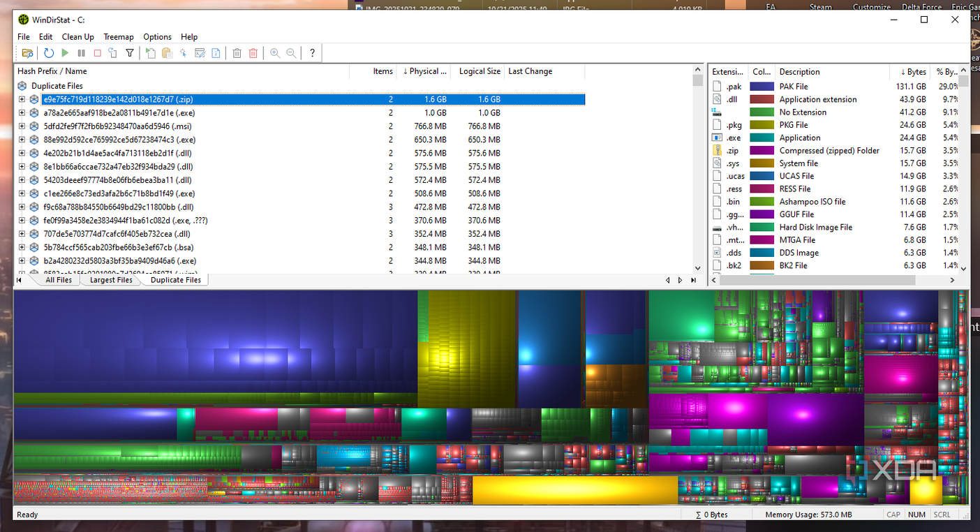The image size is (980, 532).
Task: Resume scan with the green play icon
Action: click(x=65, y=53)
